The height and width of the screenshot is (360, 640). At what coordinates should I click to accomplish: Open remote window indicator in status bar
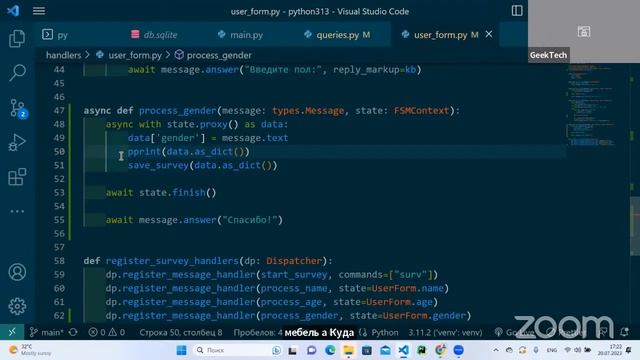[12, 332]
